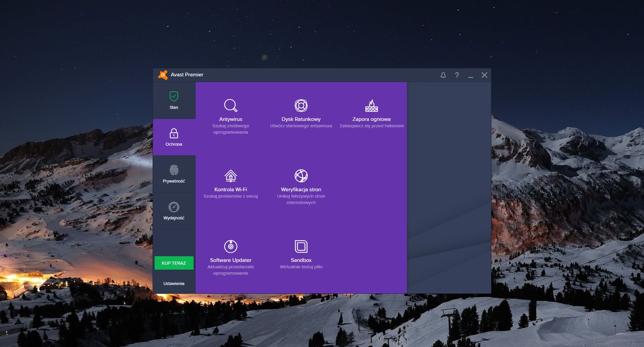The width and height of the screenshot is (644, 347).
Task: Open Ustawienia settings
Action: [x=174, y=283]
